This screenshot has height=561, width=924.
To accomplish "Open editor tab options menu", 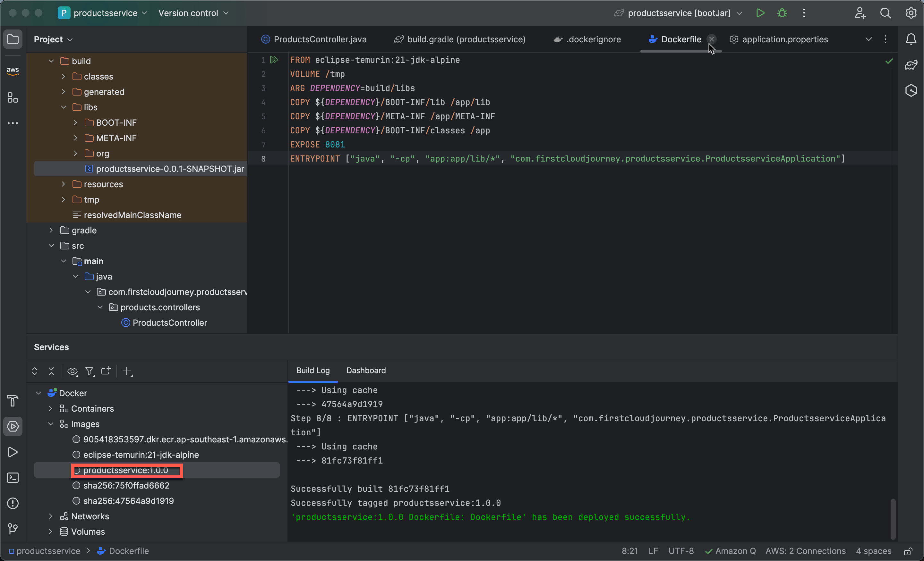I will click(886, 39).
